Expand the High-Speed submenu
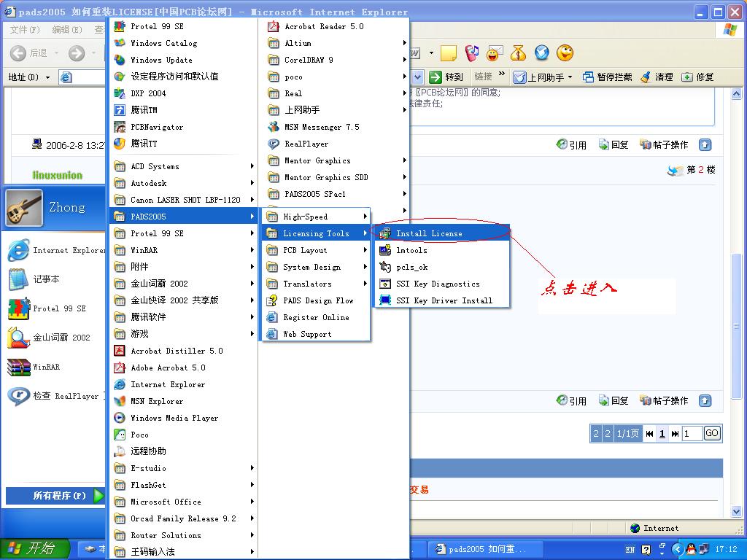Viewport: 747px width, 560px height. (316, 217)
